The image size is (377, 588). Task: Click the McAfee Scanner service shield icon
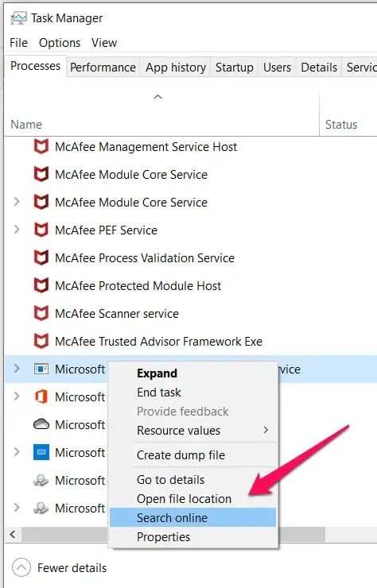click(41, 313)
